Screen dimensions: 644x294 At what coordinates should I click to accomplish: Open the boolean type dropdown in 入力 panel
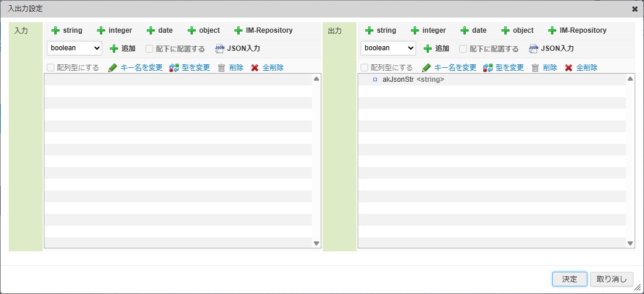pyautogui.click(x=75, y=48)
